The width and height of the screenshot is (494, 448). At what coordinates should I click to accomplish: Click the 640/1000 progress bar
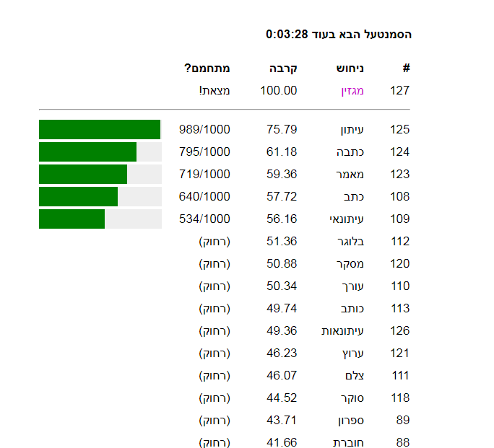pyautogui.click(x=100, y=197)
